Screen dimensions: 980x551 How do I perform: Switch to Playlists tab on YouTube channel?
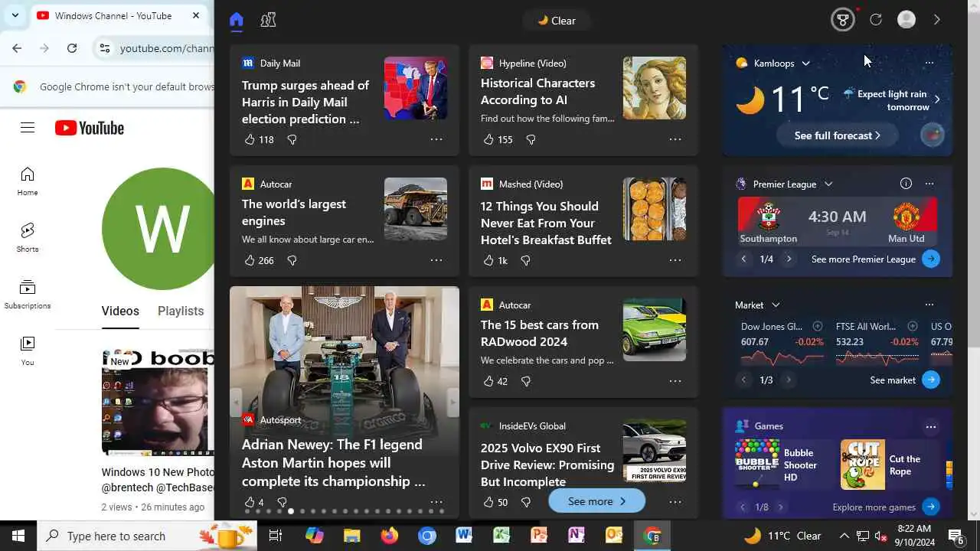tap(181, 311)
